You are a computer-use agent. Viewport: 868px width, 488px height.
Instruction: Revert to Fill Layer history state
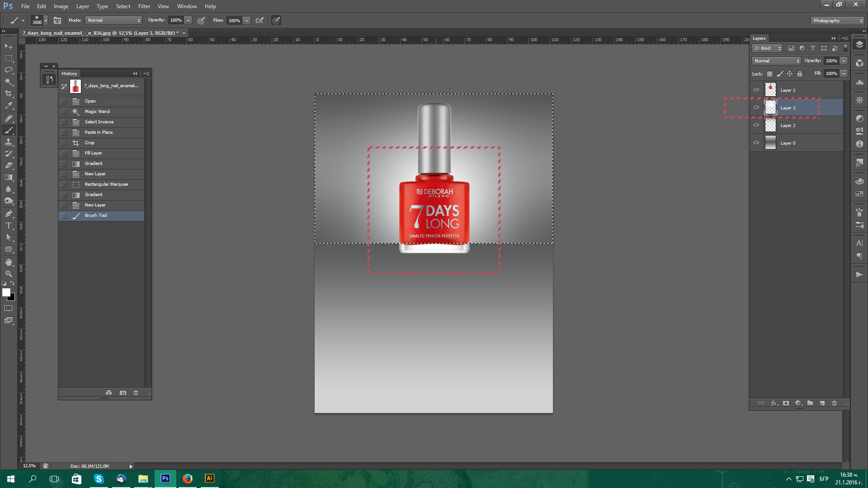[101, 153]
